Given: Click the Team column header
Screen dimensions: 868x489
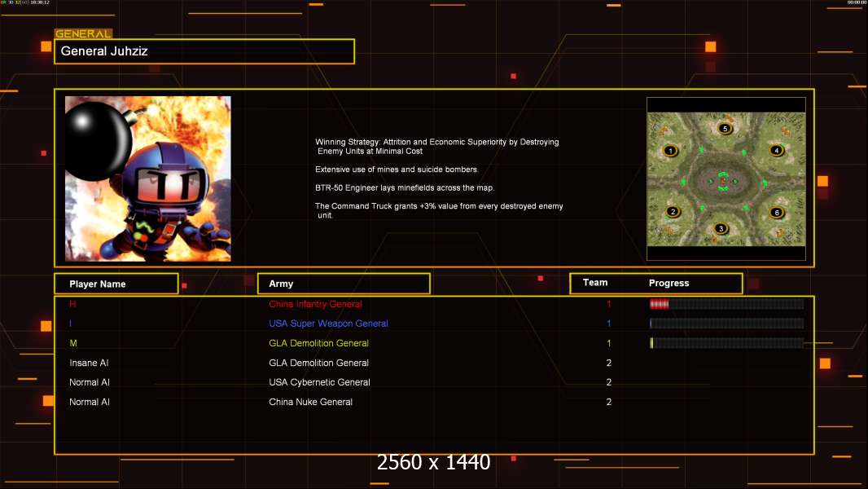Looking at the screenshot, I should pos(595,283).
